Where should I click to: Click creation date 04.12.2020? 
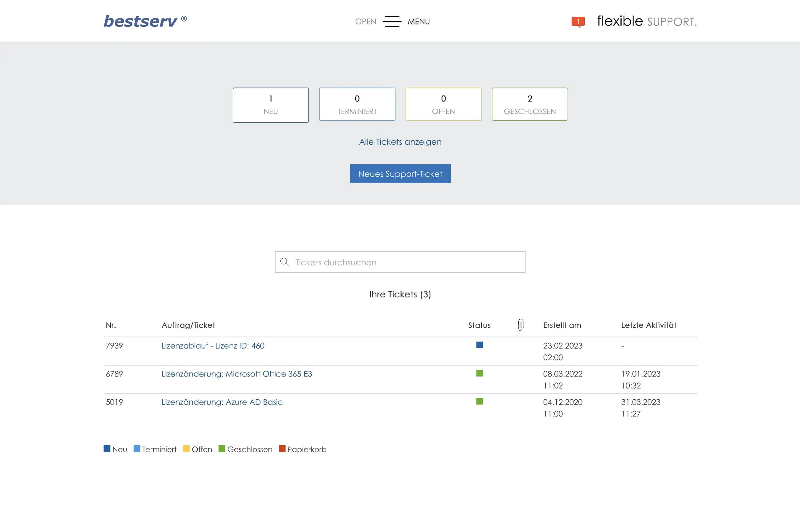click(x=563, y=402)
